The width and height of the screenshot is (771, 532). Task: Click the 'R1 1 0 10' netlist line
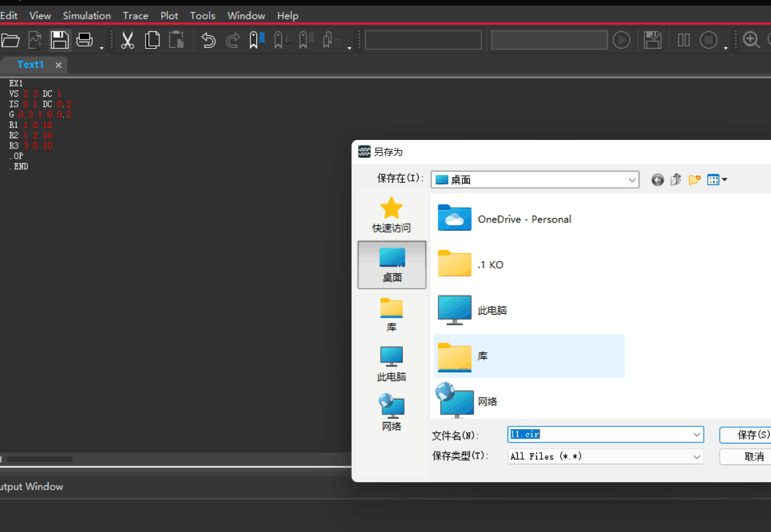click(31, 125)
